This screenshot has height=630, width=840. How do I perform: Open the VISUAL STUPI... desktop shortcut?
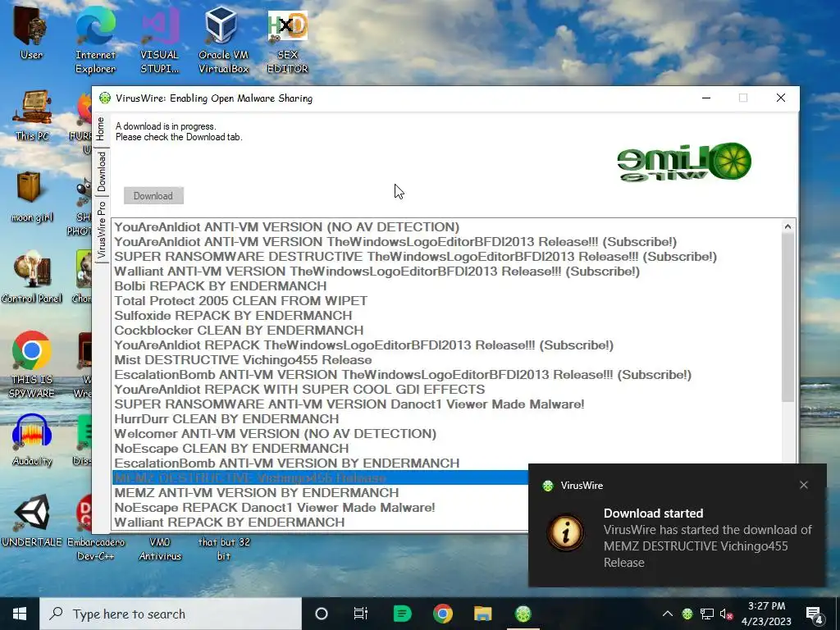pos(159,39)
